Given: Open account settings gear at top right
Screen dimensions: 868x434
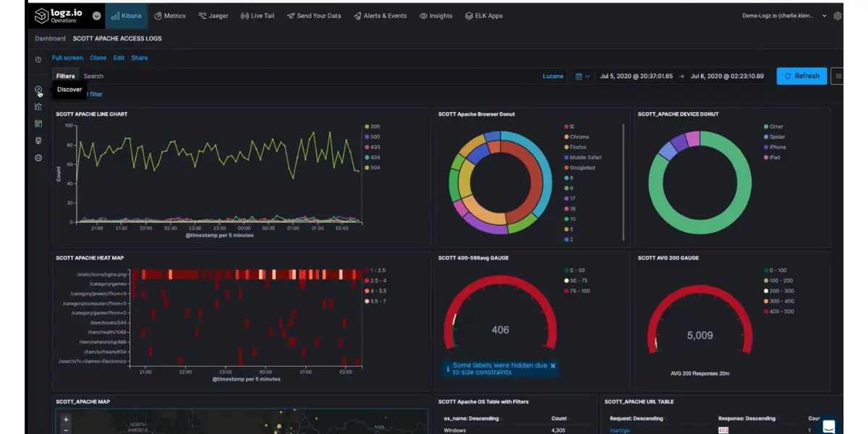Looking at the screenshot, I should click(838, 15).
